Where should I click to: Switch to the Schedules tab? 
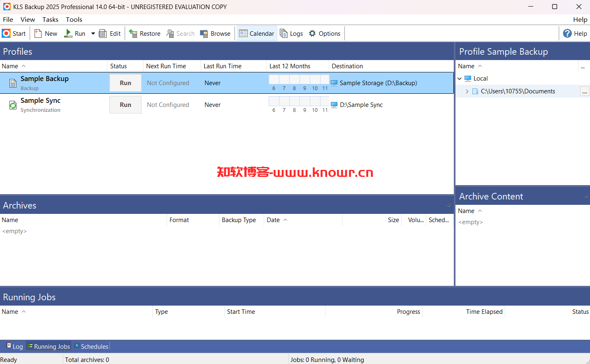(91, 346)
